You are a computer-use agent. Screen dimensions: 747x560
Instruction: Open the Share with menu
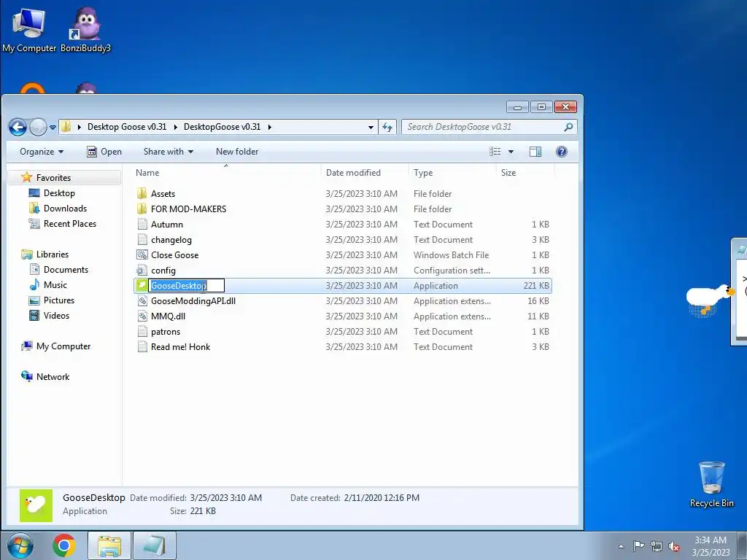169,152
